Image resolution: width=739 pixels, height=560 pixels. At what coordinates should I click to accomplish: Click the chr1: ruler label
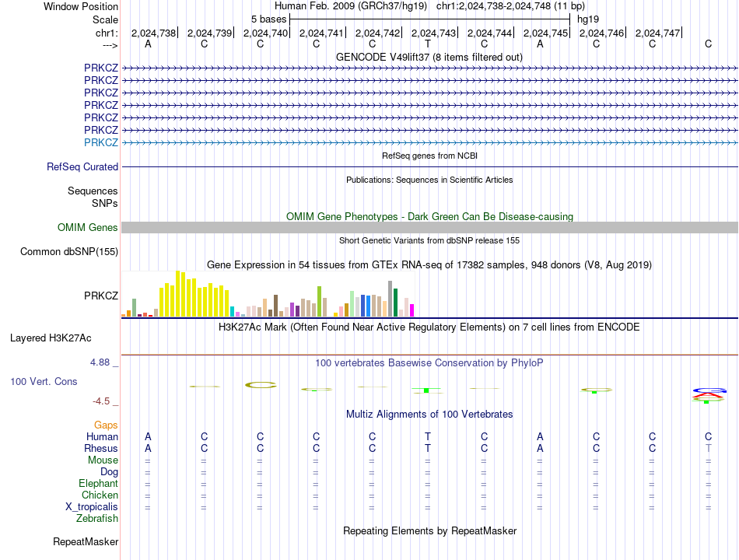(107, 33)
